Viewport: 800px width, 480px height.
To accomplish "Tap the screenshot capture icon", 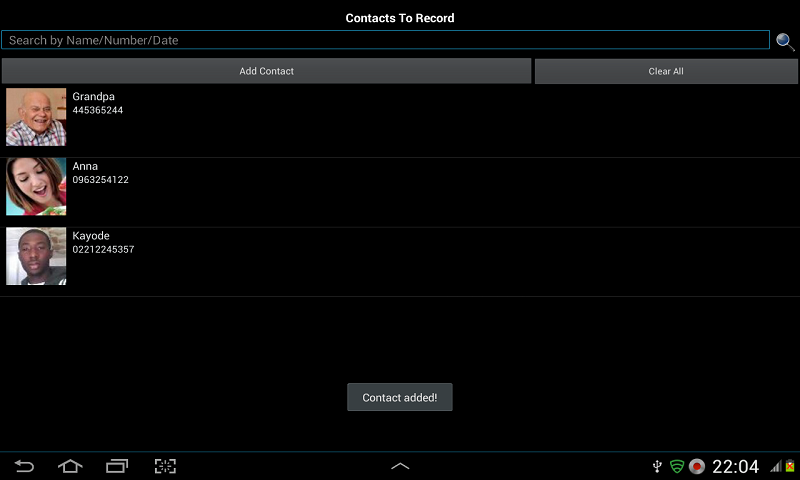I will [165, 466].
